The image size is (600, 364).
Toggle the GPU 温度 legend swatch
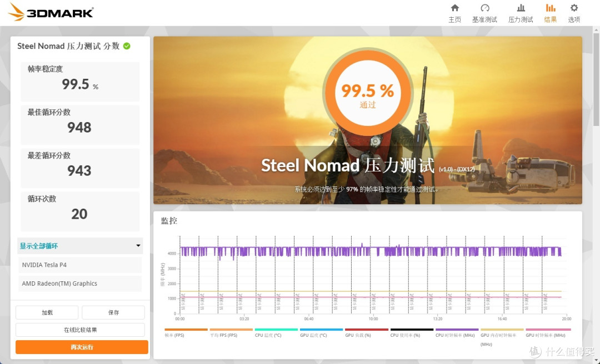point(322,329)
